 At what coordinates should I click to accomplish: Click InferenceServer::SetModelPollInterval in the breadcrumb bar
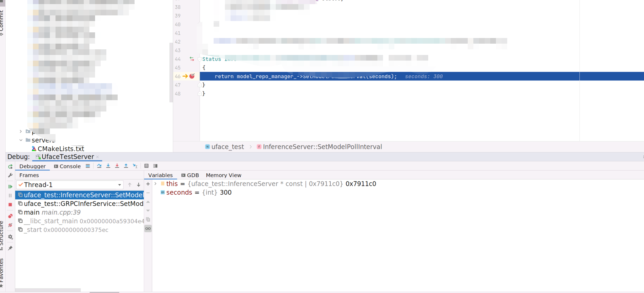(x=322, y=147)
